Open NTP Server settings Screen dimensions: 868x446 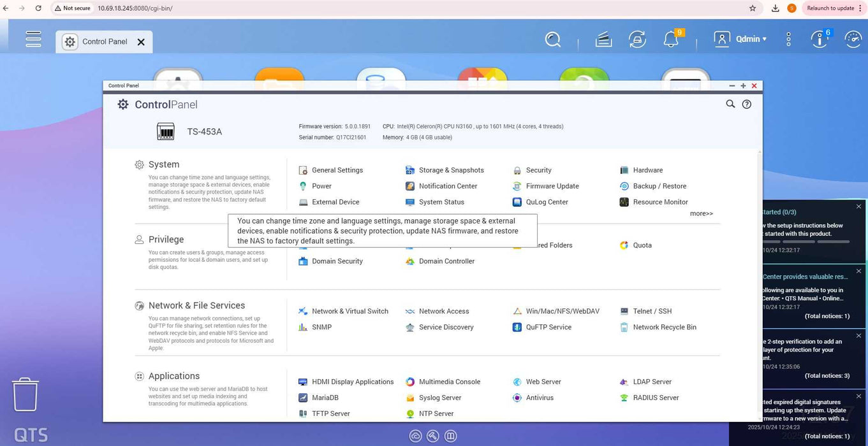pyautogui.click(x=430, y=414)
